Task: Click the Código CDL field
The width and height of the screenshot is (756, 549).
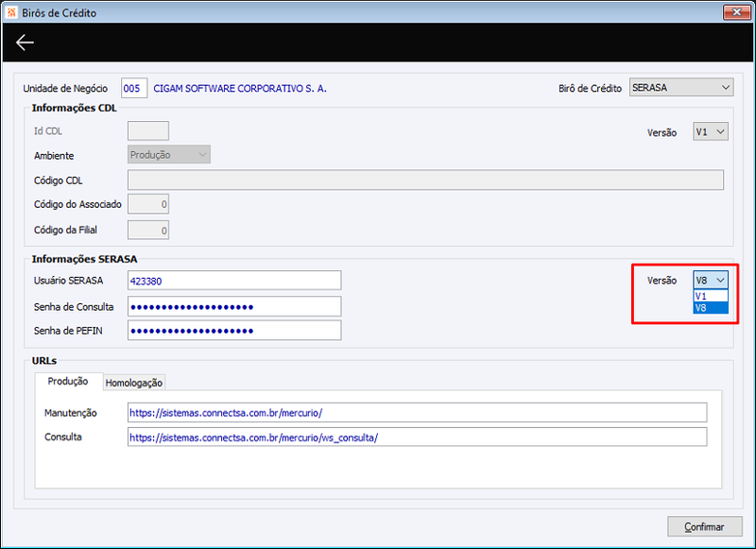Action: pos(425,180)
